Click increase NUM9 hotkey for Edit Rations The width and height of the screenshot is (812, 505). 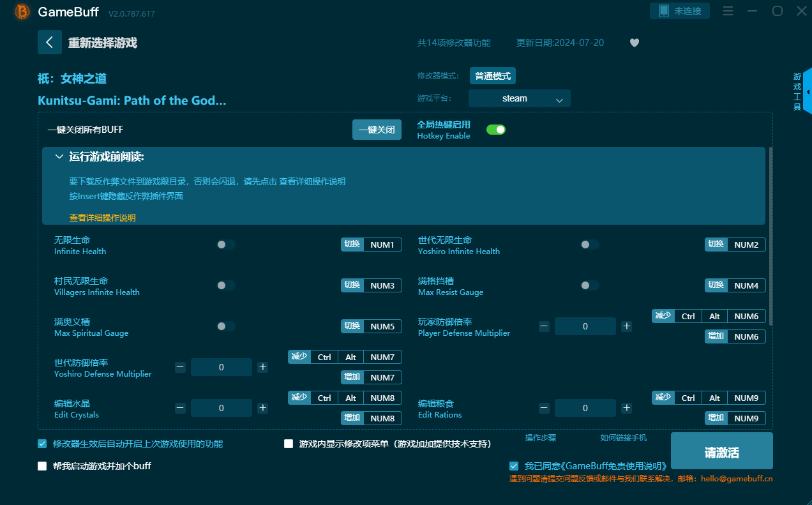point(746,418)
